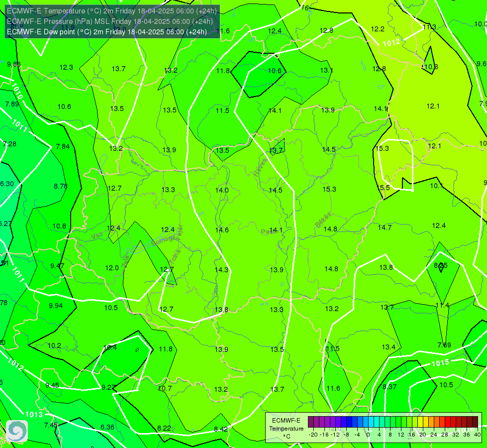Viewport: 487px width, 448px height.
Task: Click the 14.3 value
Action: [x=221, y=269]
